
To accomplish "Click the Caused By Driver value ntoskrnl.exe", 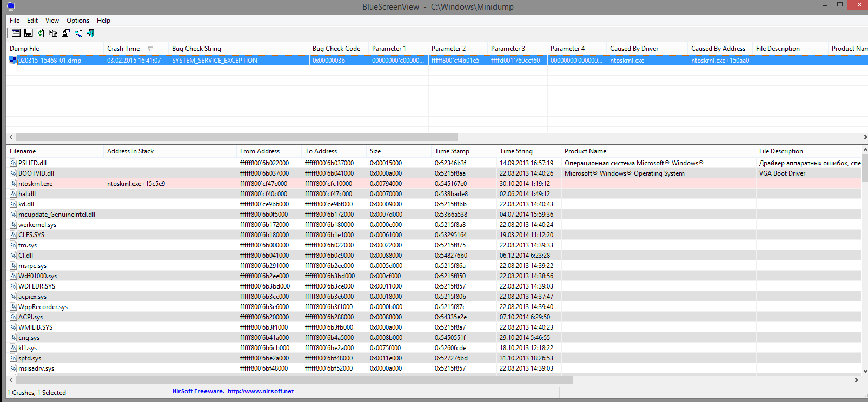I will (647, 61).
